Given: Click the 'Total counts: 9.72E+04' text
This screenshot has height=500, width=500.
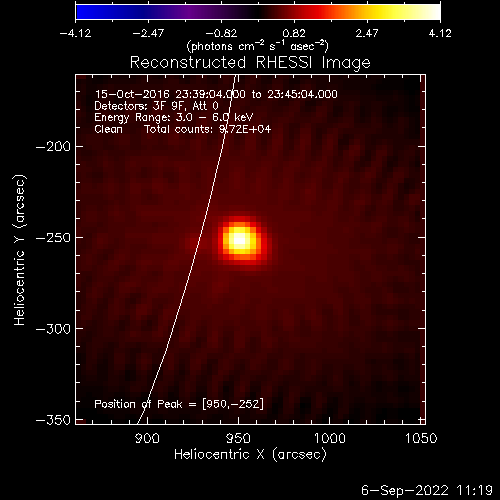Looking at the screenshot, I should pos(207,129).
